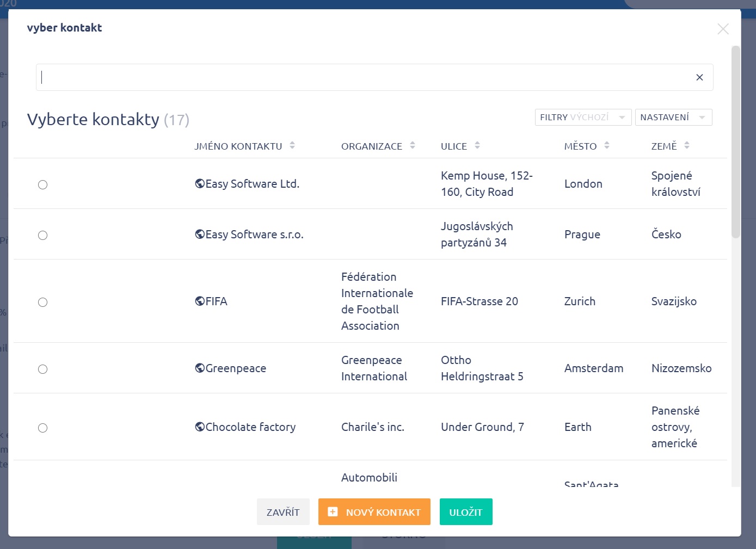Sort by Jméno kontaktu column arrows
This screenshot has width=756, height=549.
pyautogui.click(x=292, y=145)
